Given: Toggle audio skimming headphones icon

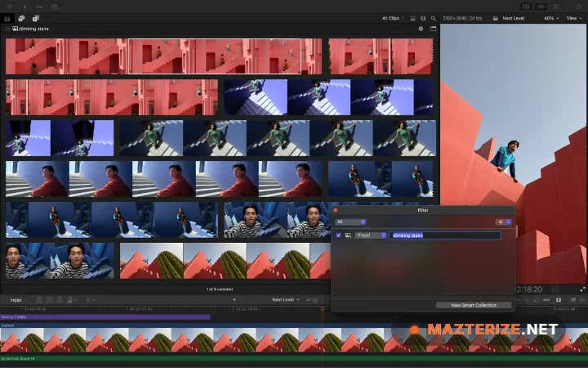Looking at the screenshot, I should pyautogui.click(x=537, y=300).
